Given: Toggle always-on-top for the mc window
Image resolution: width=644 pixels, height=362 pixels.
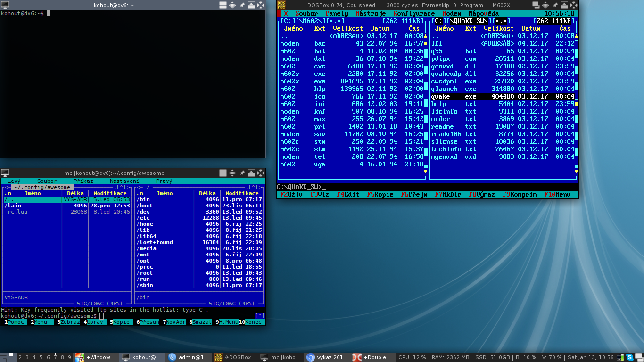Looking at the screenshot, I should click(251, 173).
